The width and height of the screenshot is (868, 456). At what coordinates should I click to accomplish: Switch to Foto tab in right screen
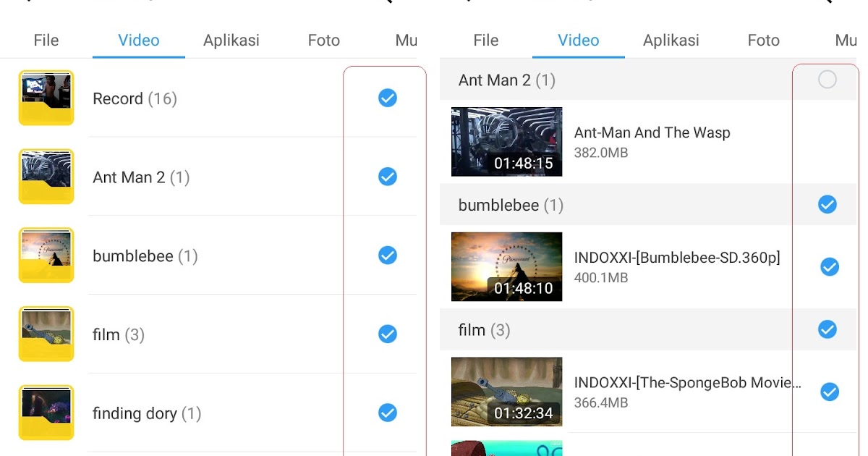click(764, 41)
